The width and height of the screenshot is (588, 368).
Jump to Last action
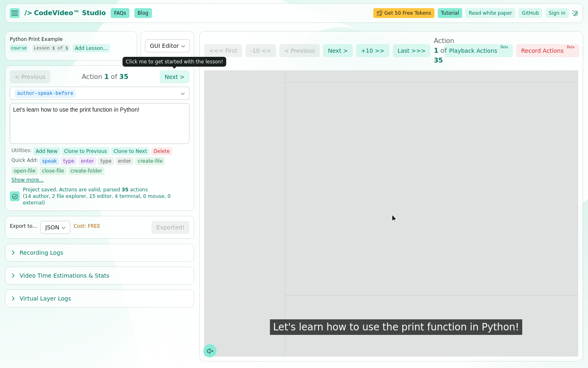pos(412,51)
